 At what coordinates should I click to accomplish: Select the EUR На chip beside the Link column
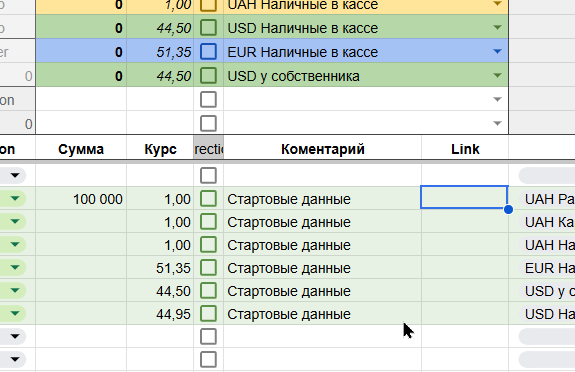pos(547,268)
